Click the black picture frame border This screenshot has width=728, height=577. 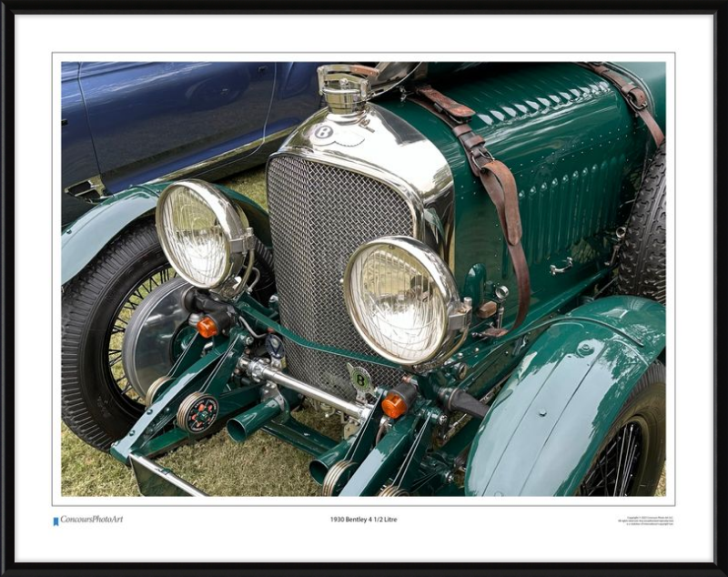coord(364,570)
